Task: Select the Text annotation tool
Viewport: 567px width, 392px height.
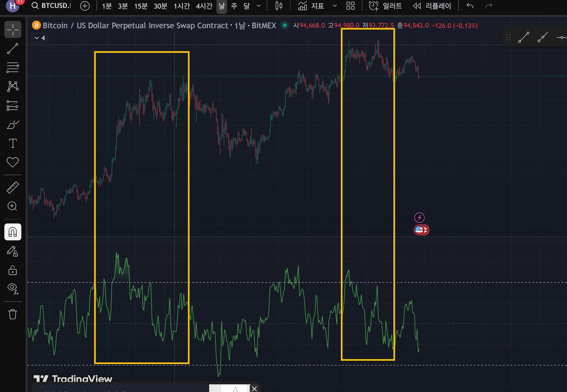Action: click(13, 143)
